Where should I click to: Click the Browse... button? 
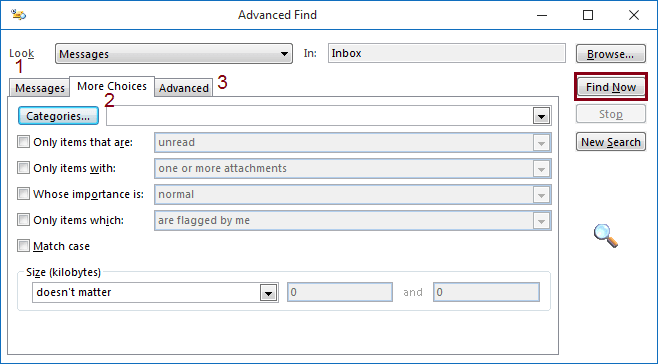(611, 54)
